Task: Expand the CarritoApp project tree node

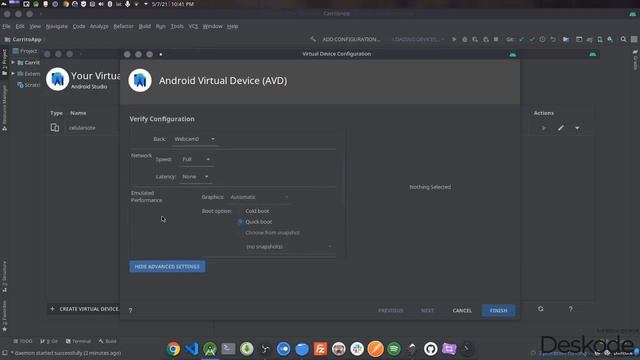Action: [13, 62]
